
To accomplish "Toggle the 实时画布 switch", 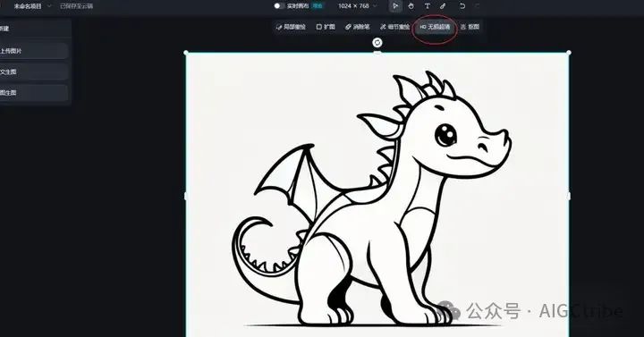I will tap(278, 6).
